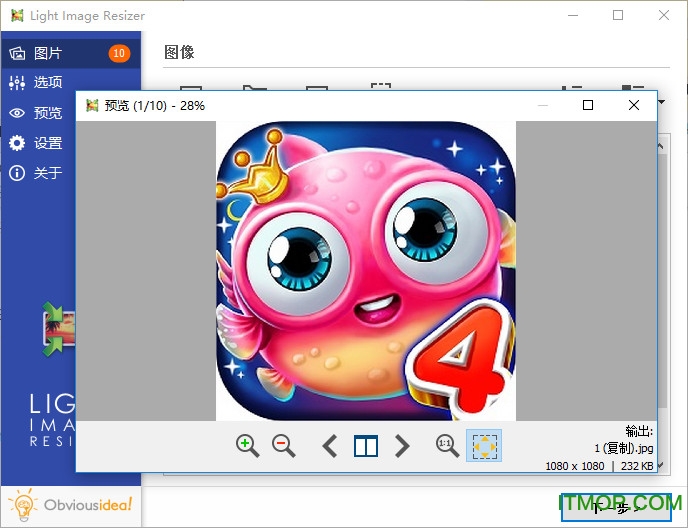Close the 预览 preview window
This screenshot has width=688, height=528.
point(634,105)
